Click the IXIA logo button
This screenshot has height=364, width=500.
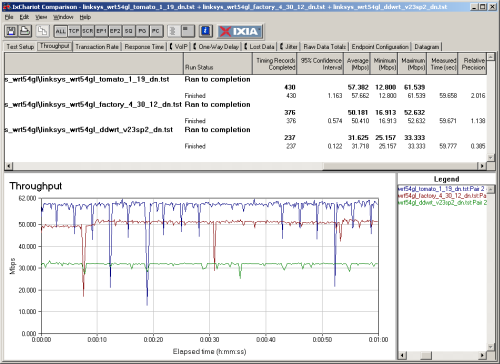pyautogui.click(x=240, y=31)
